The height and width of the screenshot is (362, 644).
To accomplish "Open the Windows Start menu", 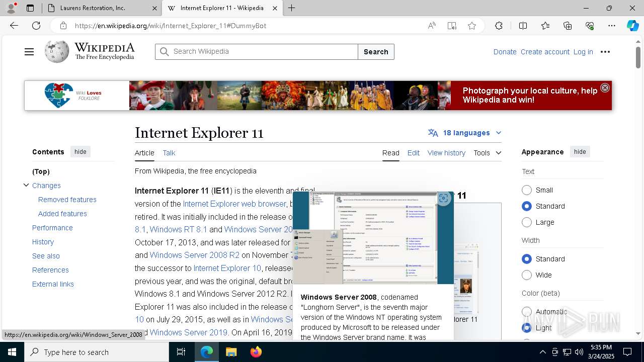I will point(12,352).
